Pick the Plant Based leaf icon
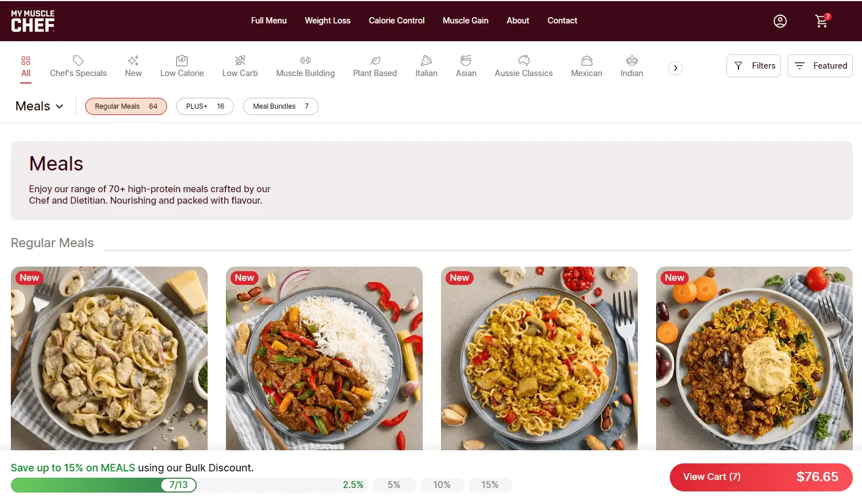Viewport: 862px width, 504px height. click(375, 61)
